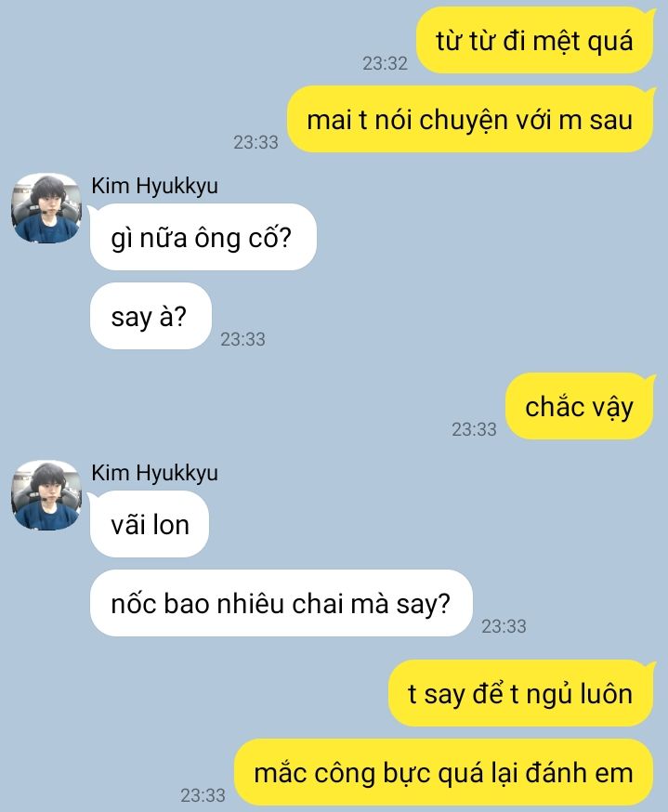Image resolution: width=668 pixels, height=812 pixels.
Task: Click timestamp beside 'mai t nói chuyện với m sau'
Action: (x=255, y=142)
